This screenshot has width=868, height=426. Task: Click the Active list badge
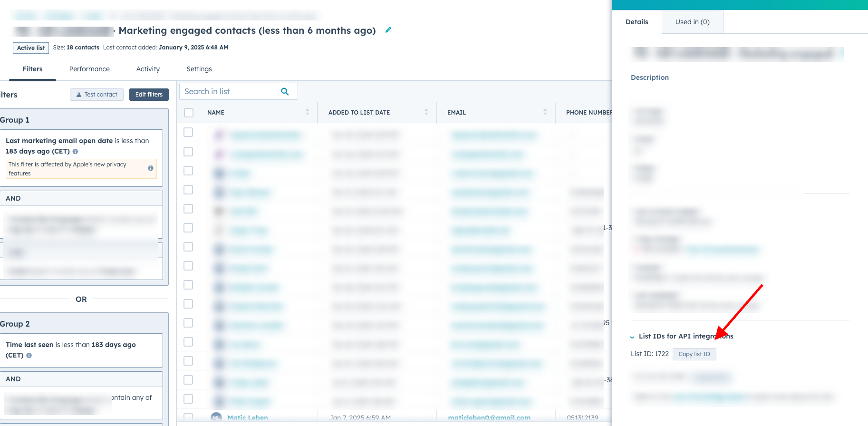coord(31,48)
